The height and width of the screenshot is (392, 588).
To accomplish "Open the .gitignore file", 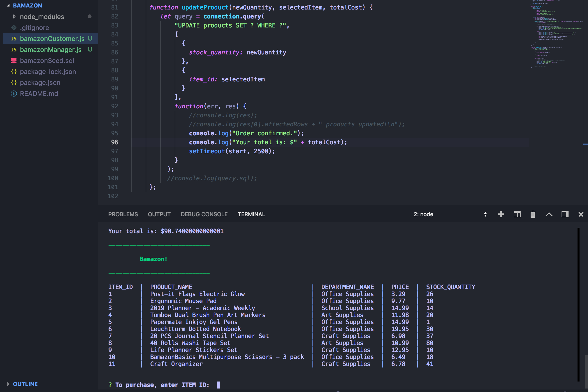I will click(34, 27).
